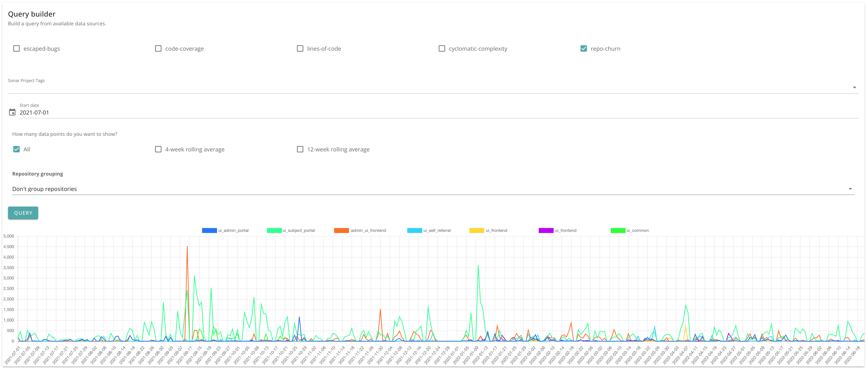Run the QUERY button
This screenshot has height=371, width=868.
(x=23, y=213)
